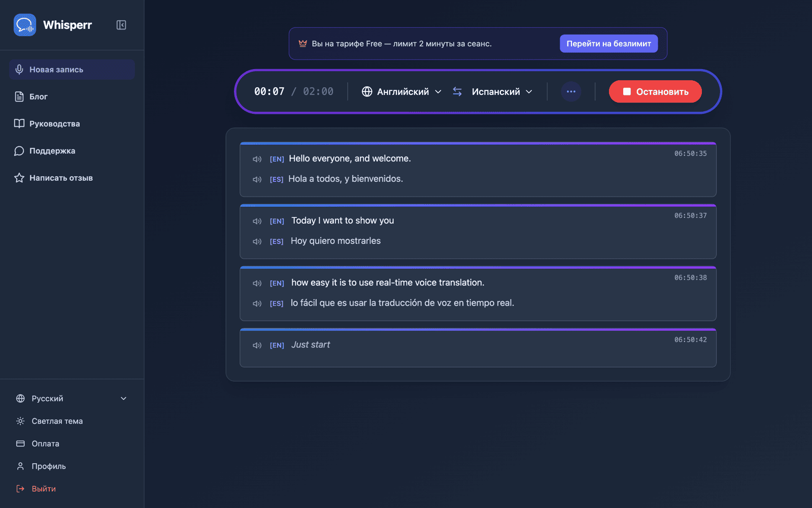Click the [EN] tag on 'Just start'
This screenshot has height=508, width=812.
click(x=277, y=345)
